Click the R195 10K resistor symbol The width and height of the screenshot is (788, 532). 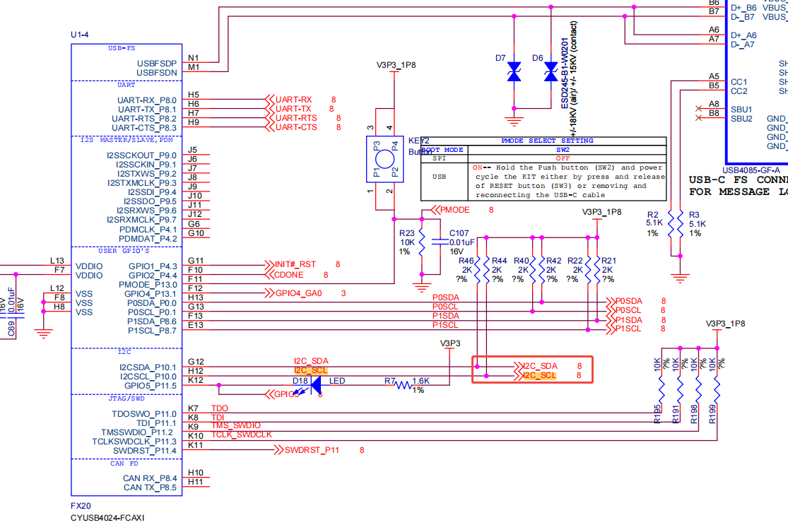pyautogui.click(x=661, y=389)
